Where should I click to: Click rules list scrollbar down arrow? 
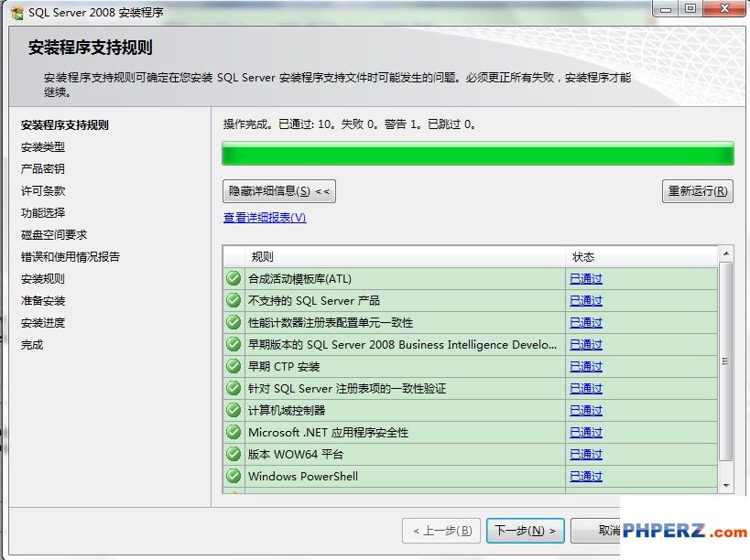(x=726, y=486)
